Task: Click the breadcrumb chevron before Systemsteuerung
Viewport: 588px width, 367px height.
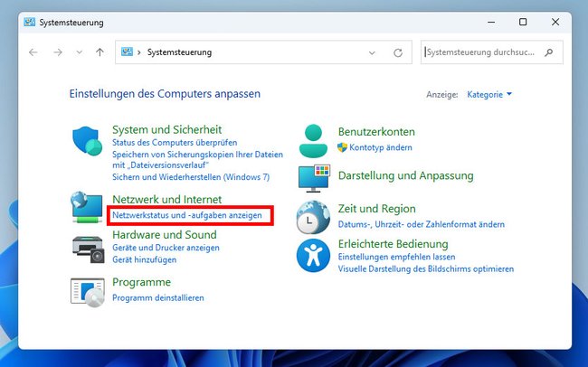Action: (x=139, y=52)
